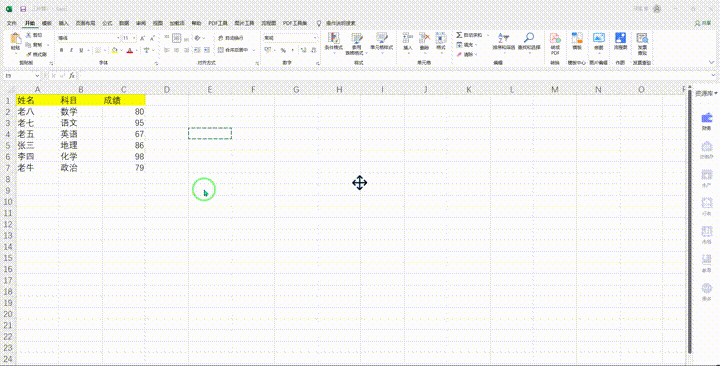Screen dimensions: 720x366
Task: Save workbook via quick access icon
Action: pyautogui.click(x=23, y=9)
